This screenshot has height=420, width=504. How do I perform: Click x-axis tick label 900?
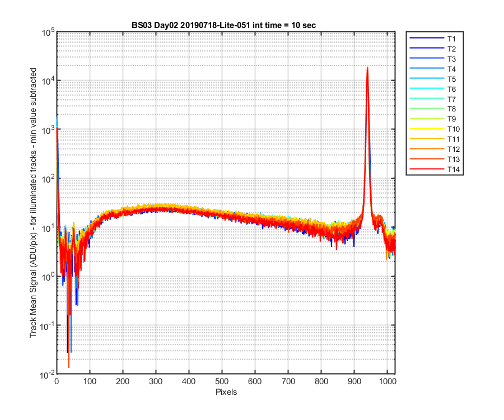[x=354, y=381]
